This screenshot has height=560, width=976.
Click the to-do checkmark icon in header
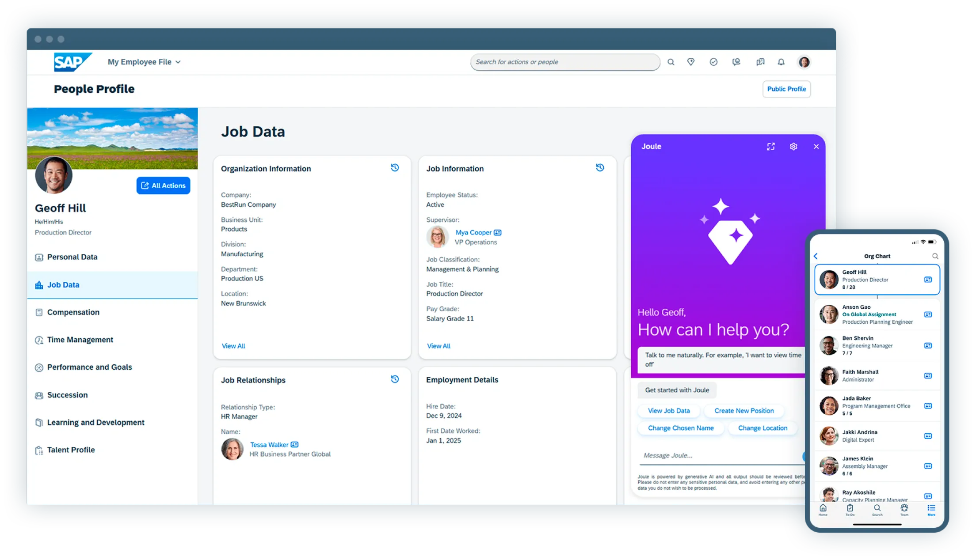point(713,62)
